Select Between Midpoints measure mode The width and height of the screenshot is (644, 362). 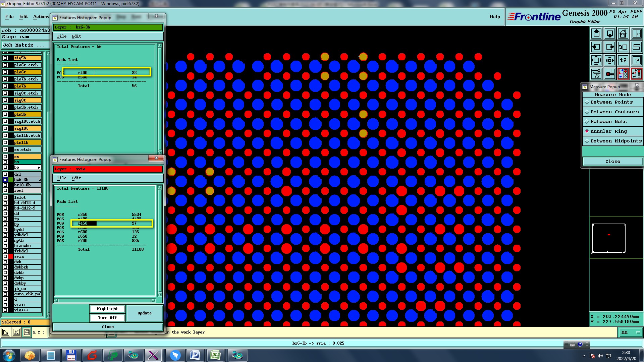(x=613, y=141)
